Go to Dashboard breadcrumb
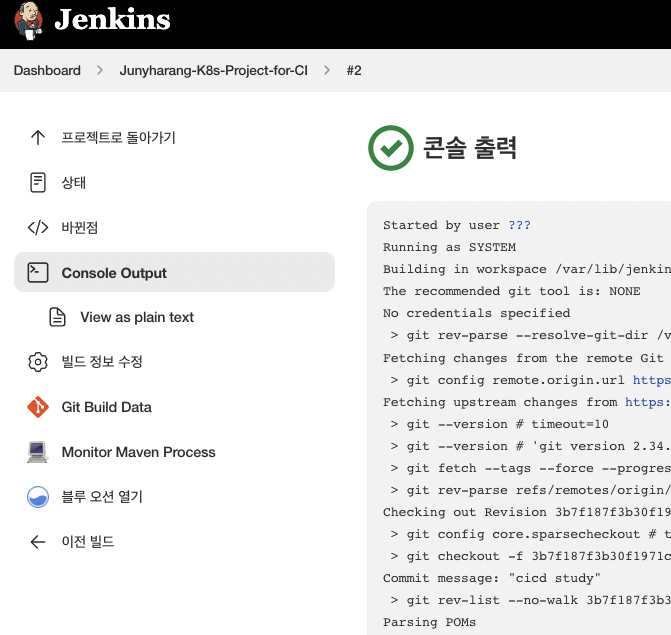The image size is (671, 635). tap(47, 70)
